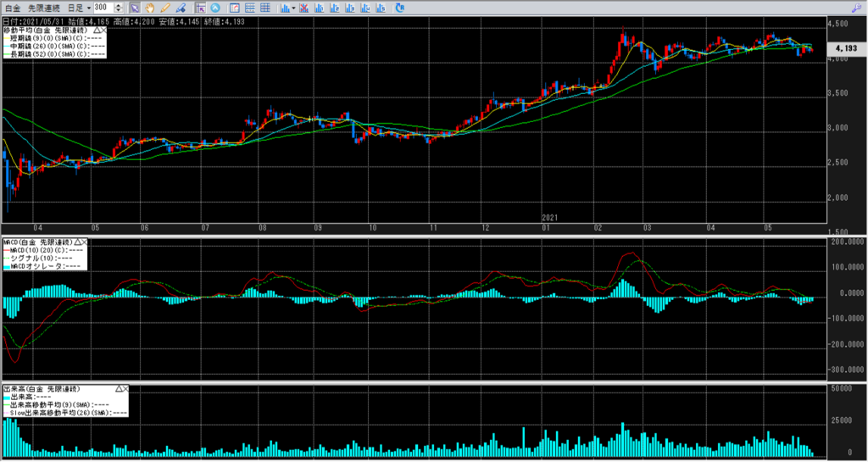Click the green 長期線(52) line color swatch

coord(6,53)
